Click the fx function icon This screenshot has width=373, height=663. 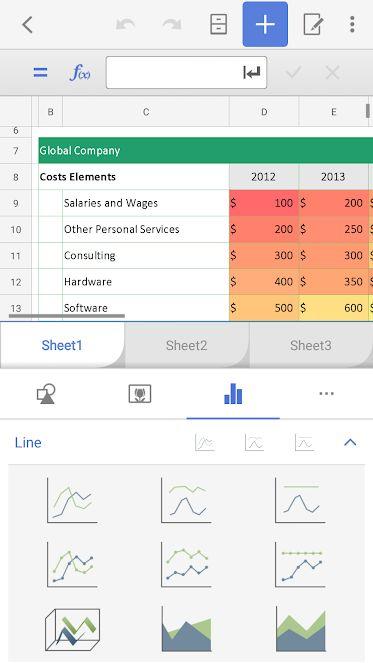click(x=80, y=73)
